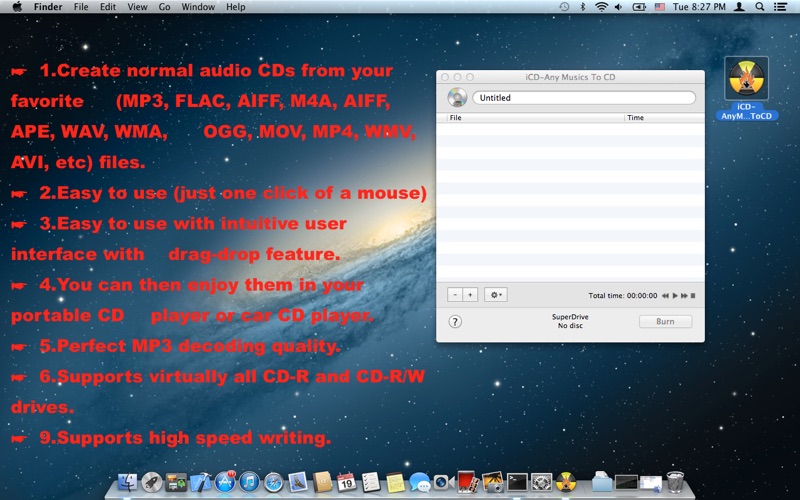
Task: Select iCD-AnyMusicsToCD desktop icon
Action: tap(746, 88)
